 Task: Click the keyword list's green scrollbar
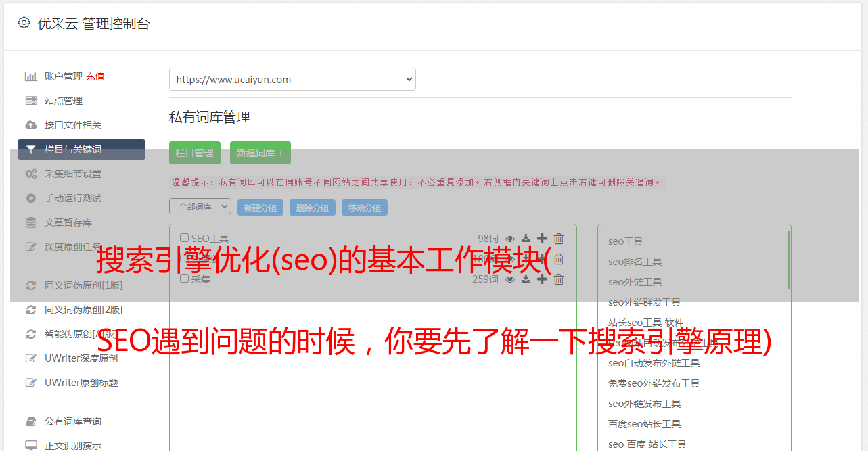789,260
